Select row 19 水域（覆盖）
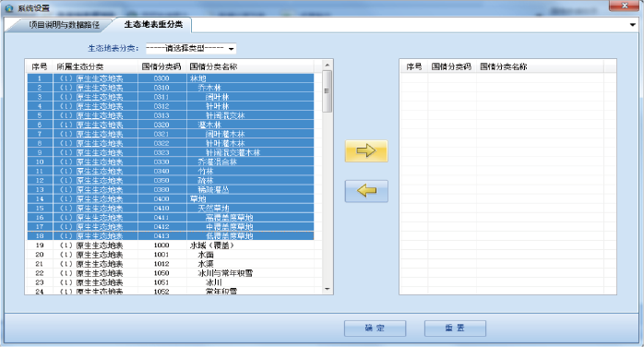The height and width of the screenshot is (347, 644). coord(171,245)
